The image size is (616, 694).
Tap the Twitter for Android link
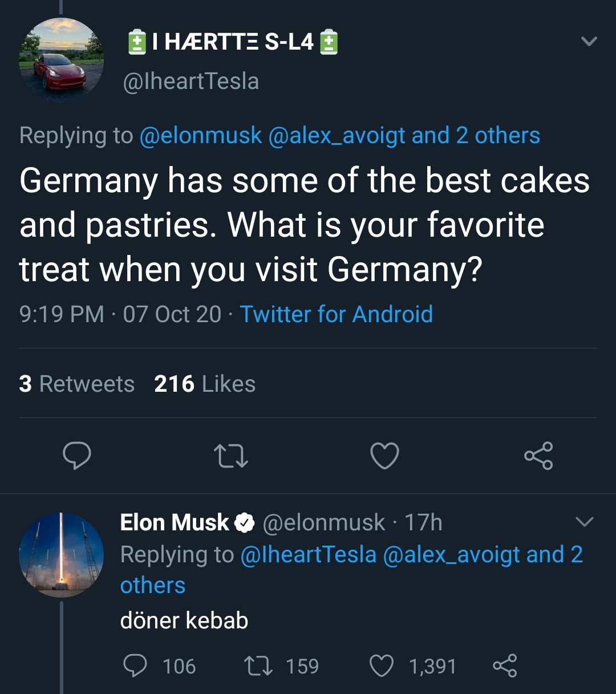tap(336, 314)
